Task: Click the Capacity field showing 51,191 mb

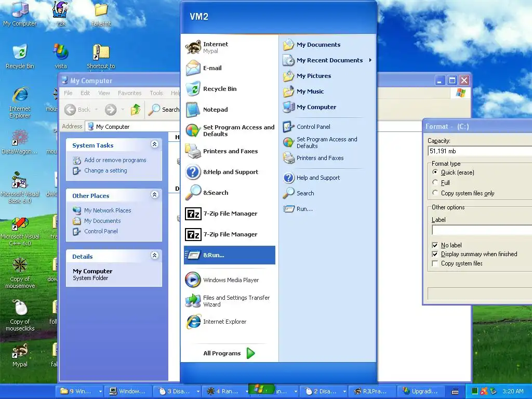Action: click(x=480, y=151)
